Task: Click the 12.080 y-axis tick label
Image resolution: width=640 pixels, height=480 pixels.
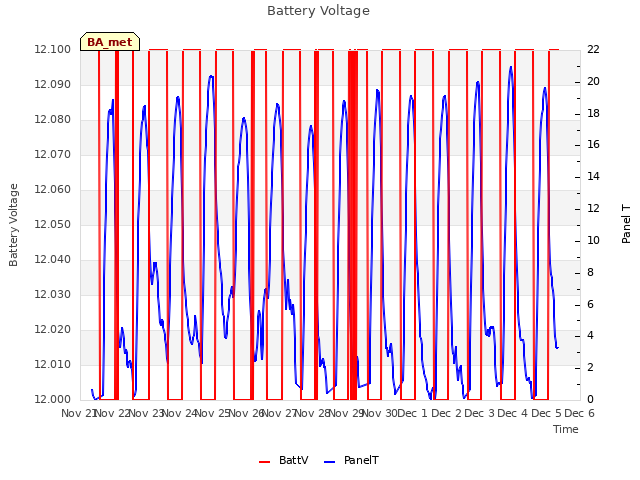Action: 52,120
